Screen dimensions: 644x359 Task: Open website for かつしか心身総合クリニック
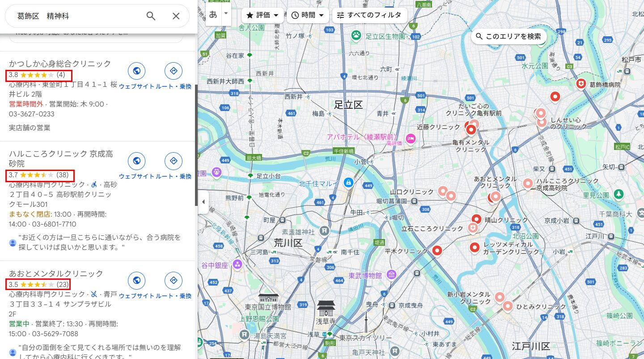pos(137,71)
